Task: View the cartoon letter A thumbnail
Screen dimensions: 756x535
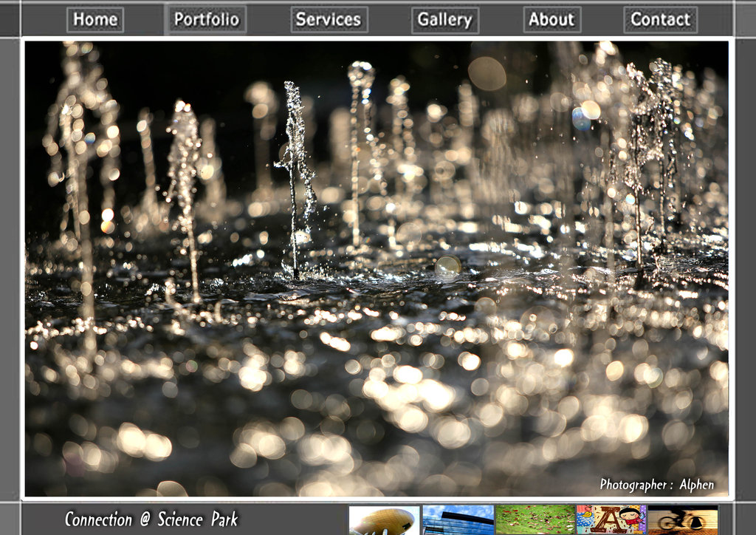Action: (611, 520)
